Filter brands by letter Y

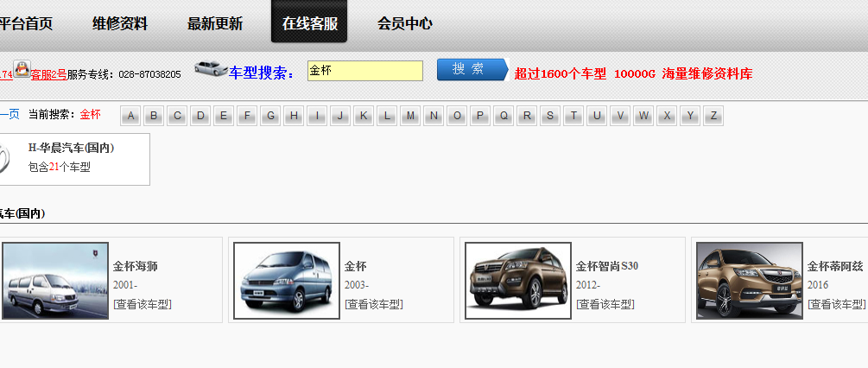(690, 117)
